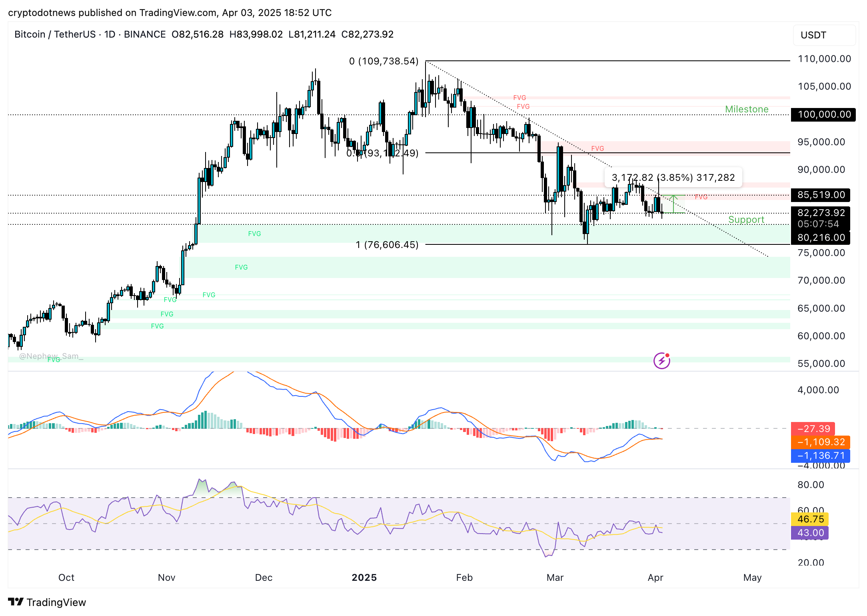Click the current price label 82,273.92
867x616 pixels.
[821, 213]
